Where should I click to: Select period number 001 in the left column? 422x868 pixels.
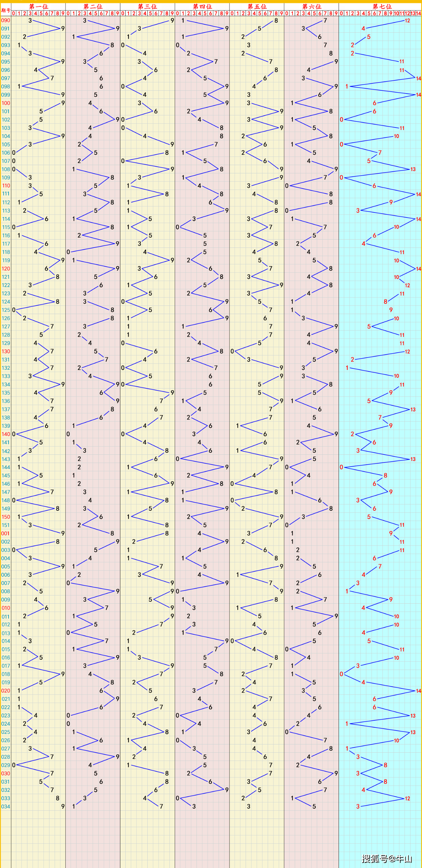(x=6, y=534)
